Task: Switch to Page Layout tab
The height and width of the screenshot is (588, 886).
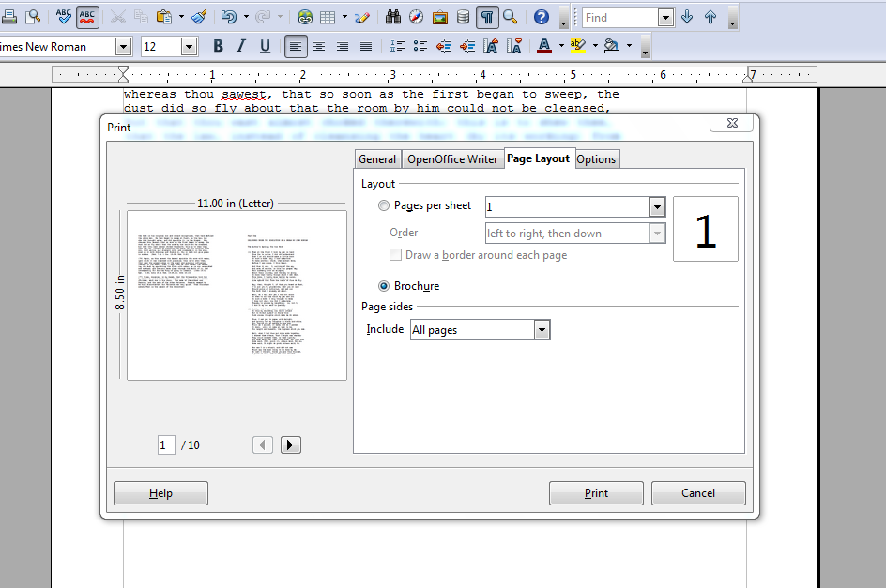Action: point(538,158)
